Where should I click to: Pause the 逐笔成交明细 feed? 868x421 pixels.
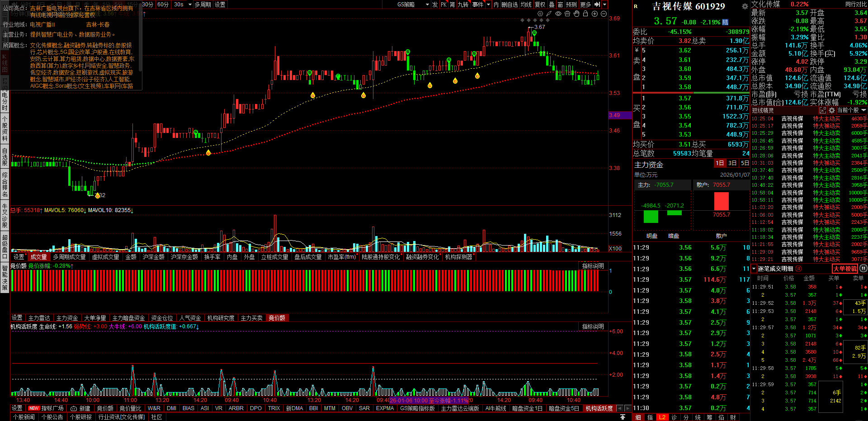863,269
